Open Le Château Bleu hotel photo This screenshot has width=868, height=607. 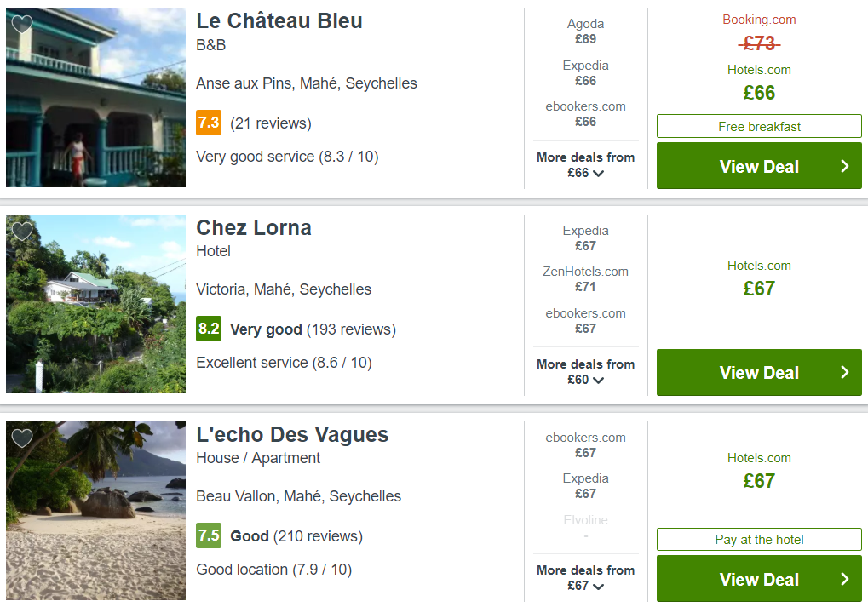tap(95, 97)
